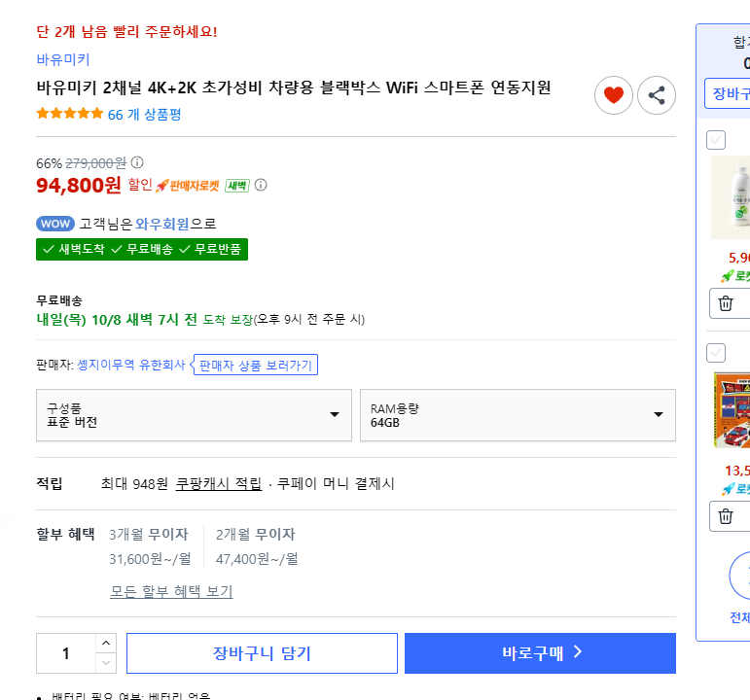
Task: Click the price 94,800원
Action: coord(79,185)
